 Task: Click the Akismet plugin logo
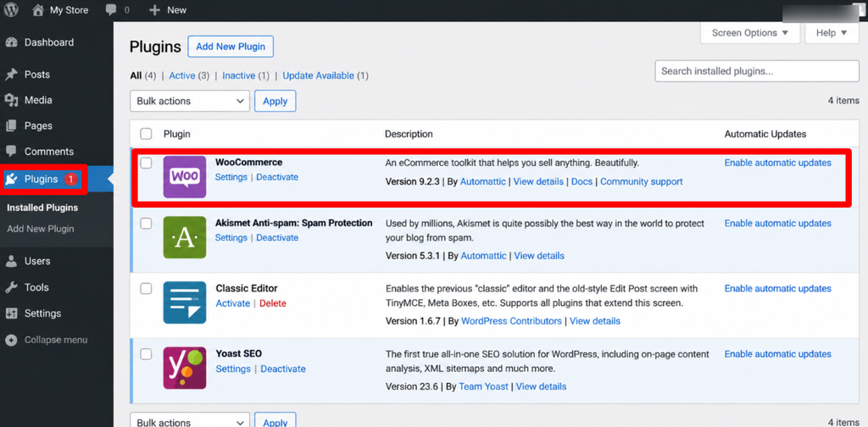point(184,237)
